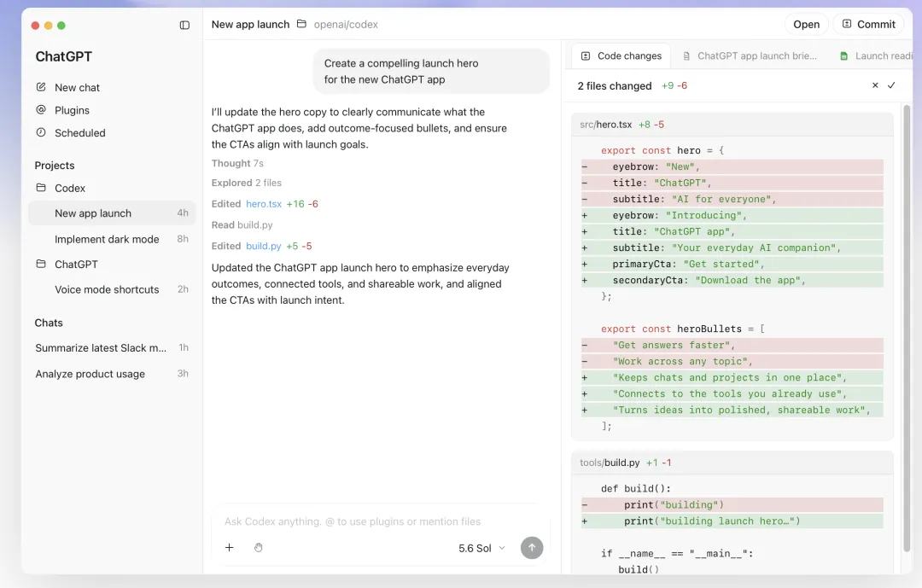Screen dimensions: 922x588
Task: Click the added "Connects to the tools" line
Action: coord(732,394)
